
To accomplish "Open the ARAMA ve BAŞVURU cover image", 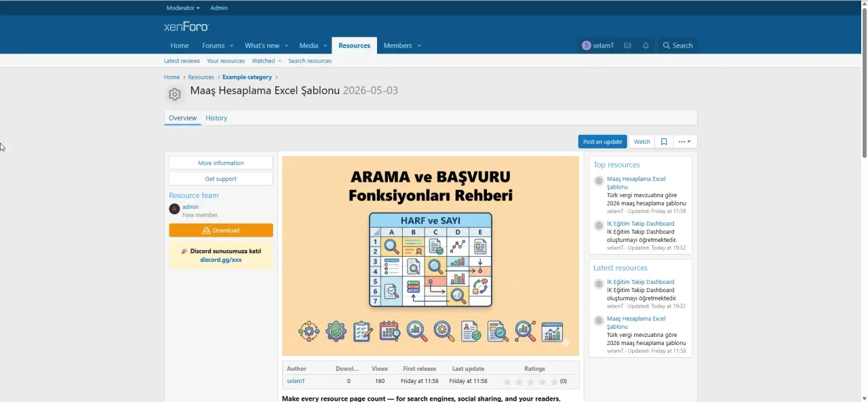I will point(431,256).
